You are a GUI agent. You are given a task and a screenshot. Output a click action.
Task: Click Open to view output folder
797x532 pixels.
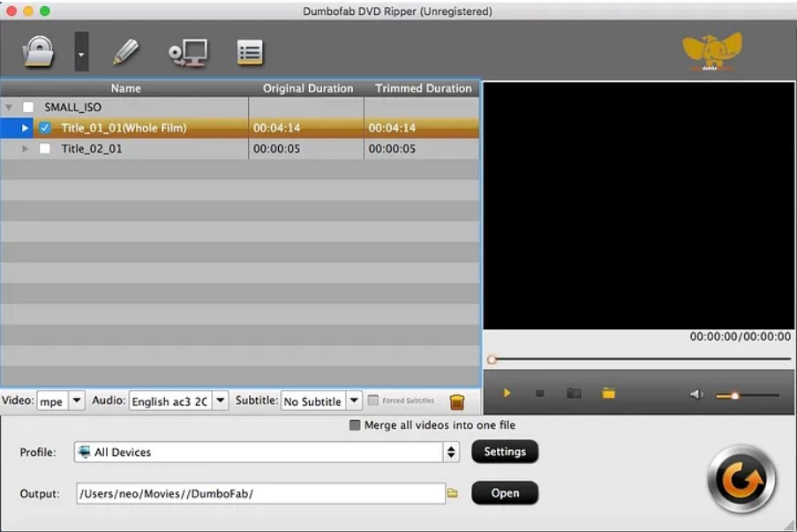click(505, 493)
